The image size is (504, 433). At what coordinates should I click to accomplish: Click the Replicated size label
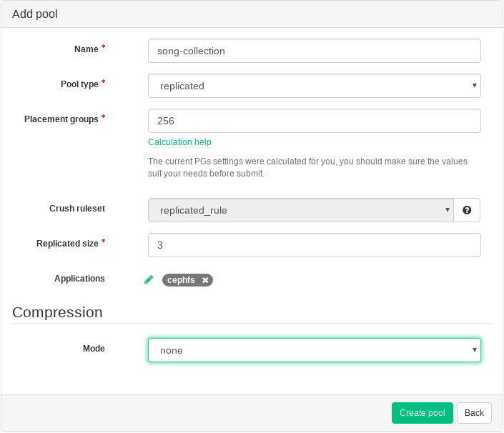(67, 244)
